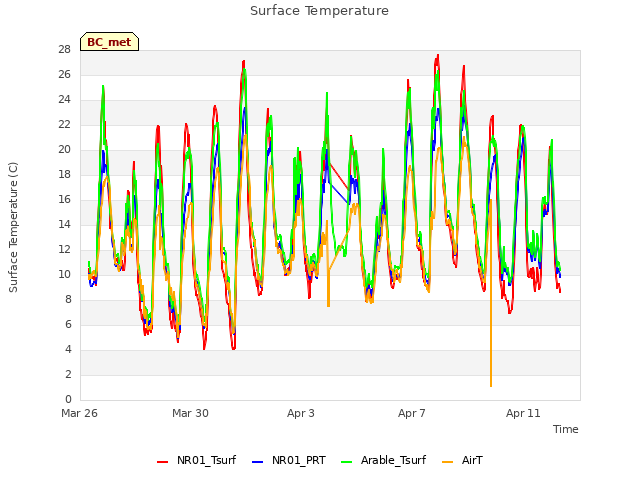Screen dimensions: 640x480
Task: Select the BC_met label box
Action: point(109,42)
